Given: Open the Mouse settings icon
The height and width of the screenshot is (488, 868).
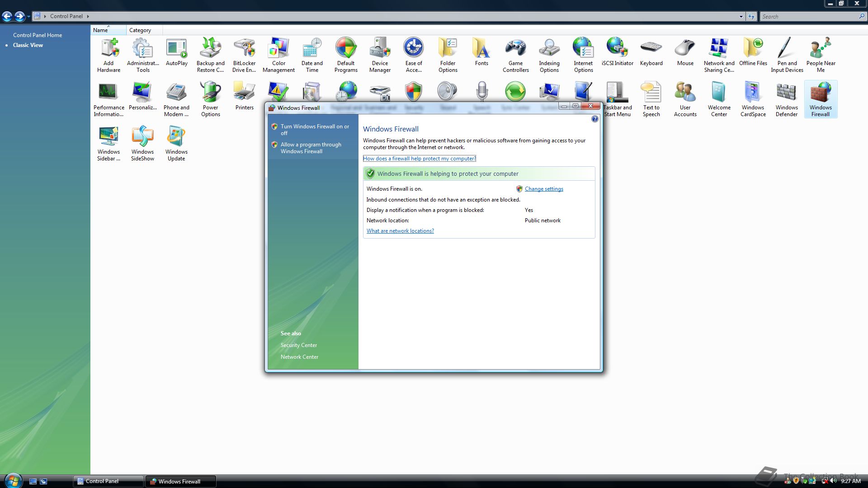Looking at the screenshot, I should (685, 52).
